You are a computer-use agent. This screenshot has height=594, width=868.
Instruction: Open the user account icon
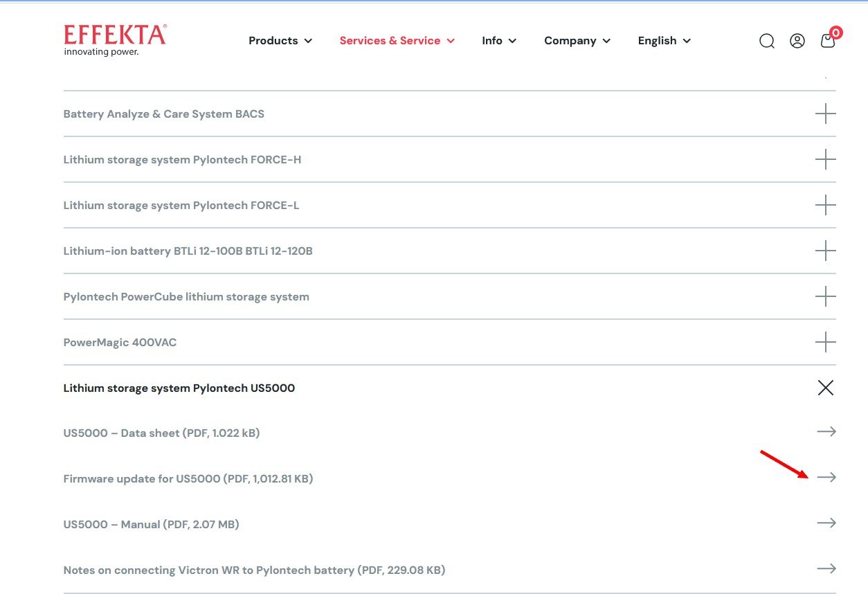coord(797,41)
